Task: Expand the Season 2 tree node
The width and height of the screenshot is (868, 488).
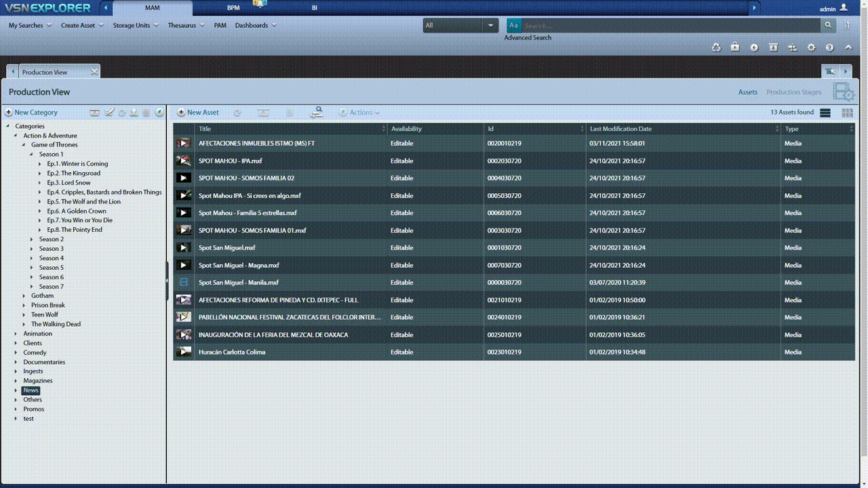Action: coord(32,239)
